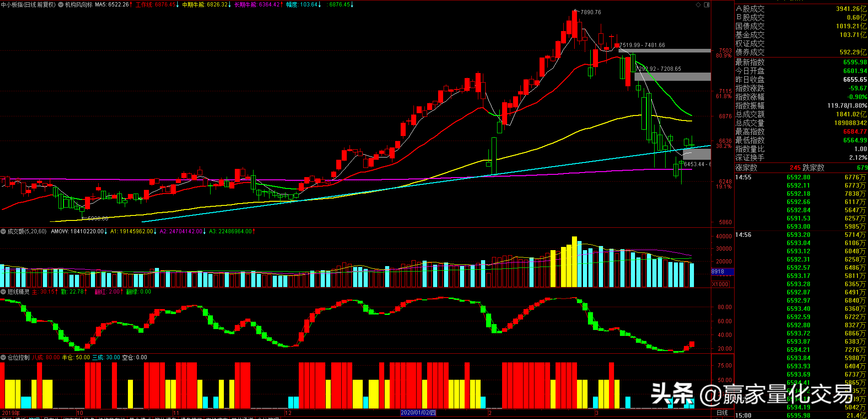
Task: Click the 总成交量 189088342 row
Action: click(x=801, y=123)
